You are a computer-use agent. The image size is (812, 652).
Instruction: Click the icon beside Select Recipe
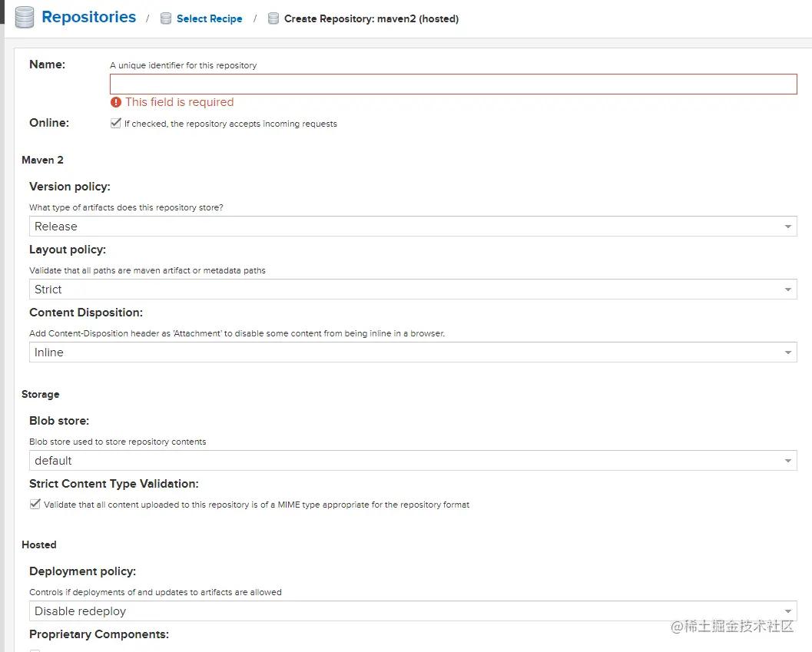pyautogui.click(x=165, y=18)
